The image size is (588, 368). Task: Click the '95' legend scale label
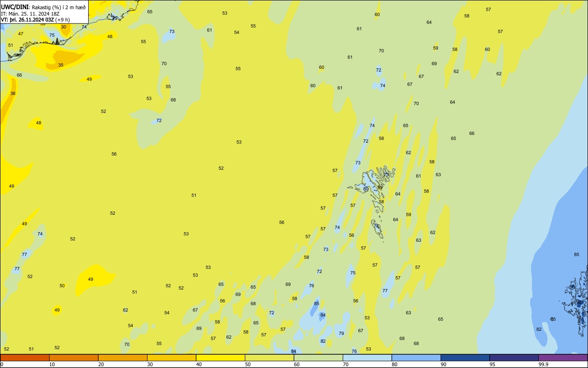coord(492,364)
